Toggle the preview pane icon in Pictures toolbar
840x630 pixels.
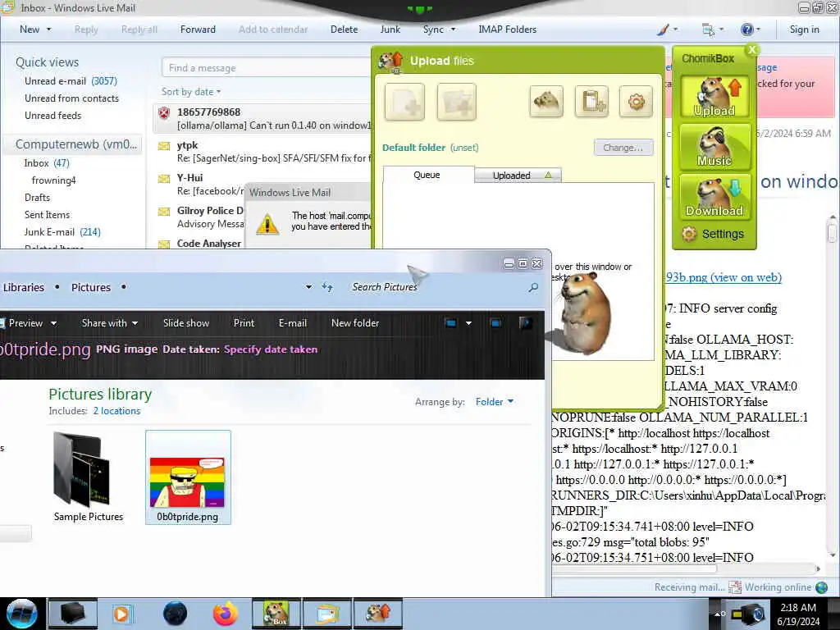(x=495, y=323)
